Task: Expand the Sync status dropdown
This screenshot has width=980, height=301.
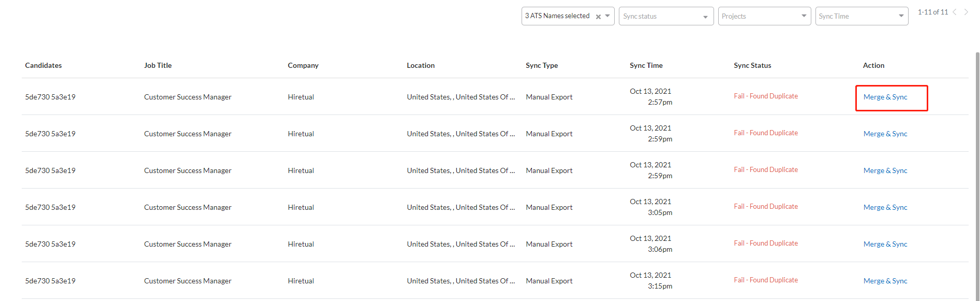Action: [705, 17]
